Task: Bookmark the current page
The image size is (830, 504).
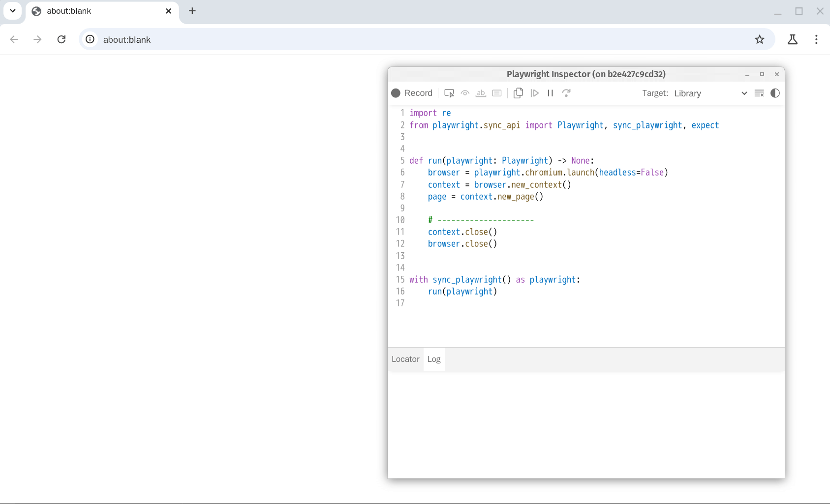Action: (760, 39)
